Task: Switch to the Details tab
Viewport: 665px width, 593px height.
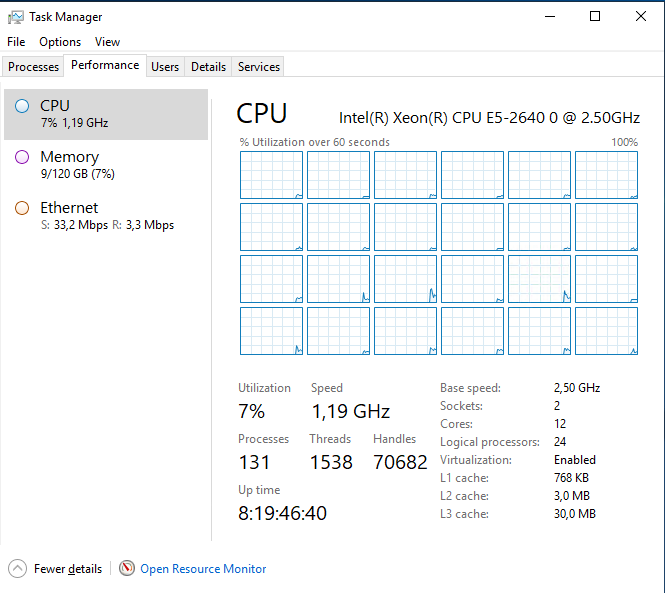Action: pyautogui.click(x=208, y=67)
